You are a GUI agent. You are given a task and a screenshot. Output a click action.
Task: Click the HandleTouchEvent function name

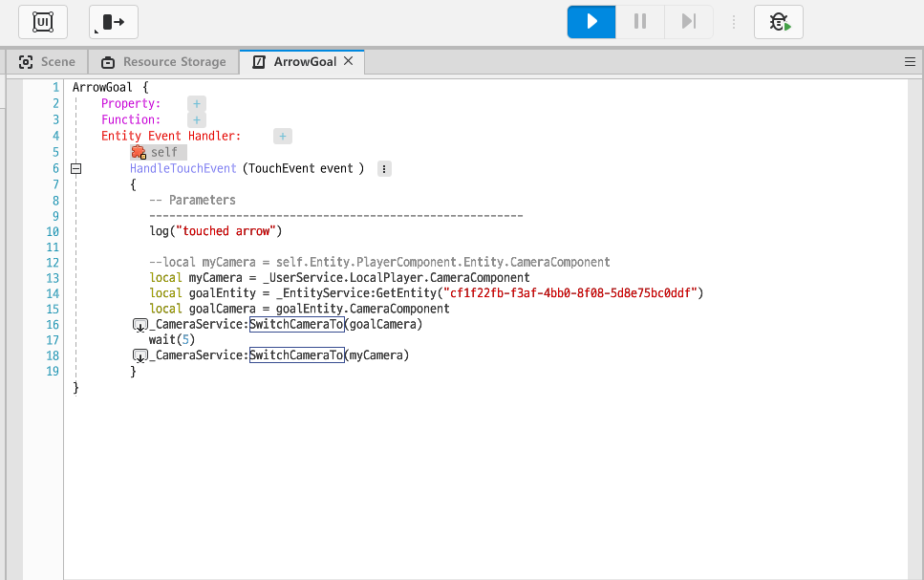(183, 168)
